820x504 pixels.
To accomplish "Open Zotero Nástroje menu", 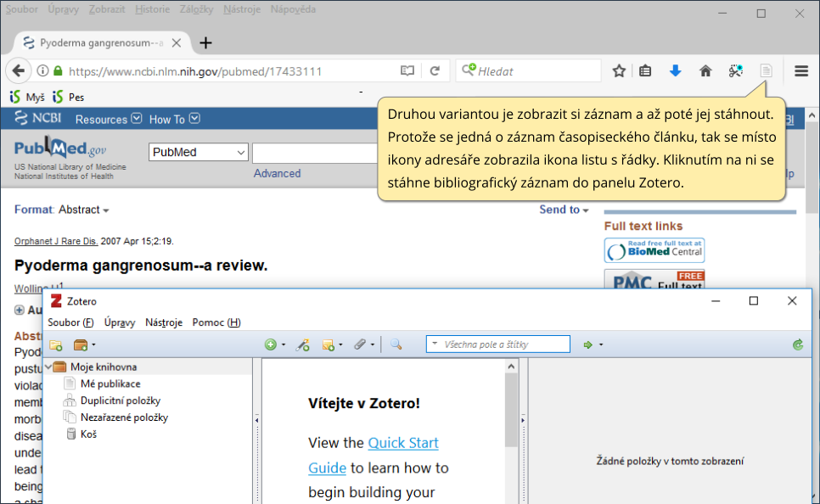I will click(x=164, y=322).
